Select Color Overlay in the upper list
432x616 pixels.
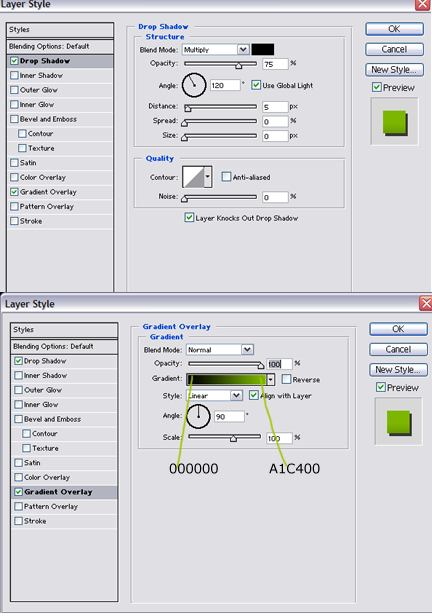tap(60, 177)
